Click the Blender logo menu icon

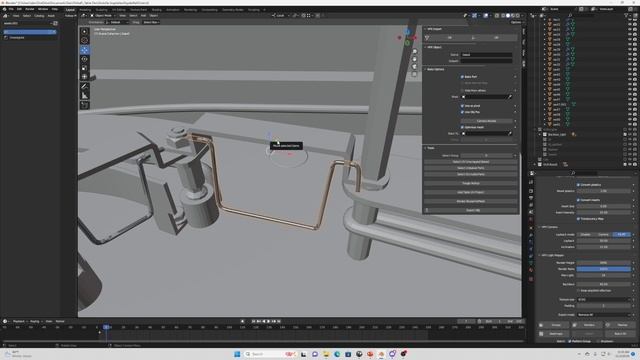point(5,9)
